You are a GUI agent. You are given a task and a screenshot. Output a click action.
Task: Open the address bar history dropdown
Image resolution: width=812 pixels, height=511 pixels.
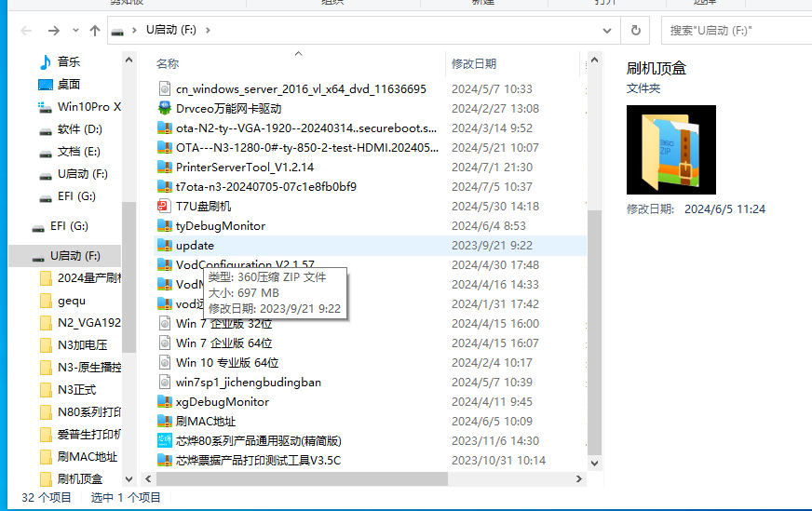611,31
